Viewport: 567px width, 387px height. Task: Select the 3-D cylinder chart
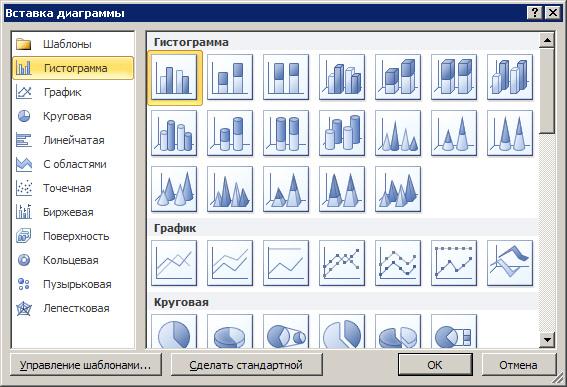click(342, 133)
